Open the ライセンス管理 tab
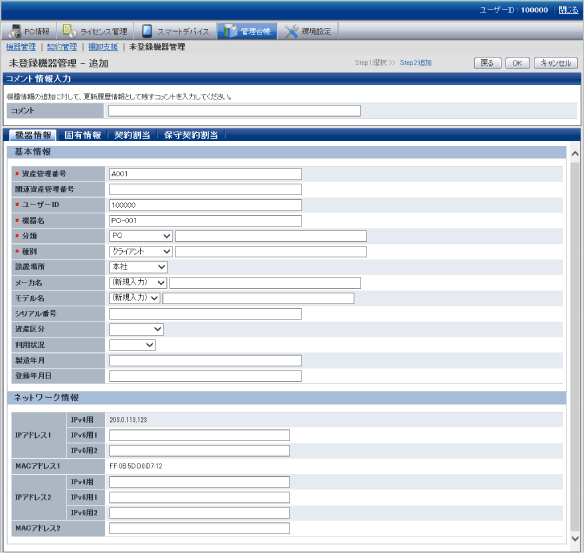Viewport: 584px width, 553px height. [x=95, y=31]
